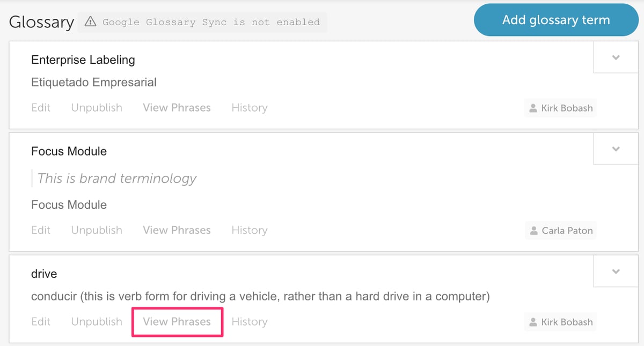
Task: Expand the drive term chevron dropdown
Action: (x=616, y=271)
